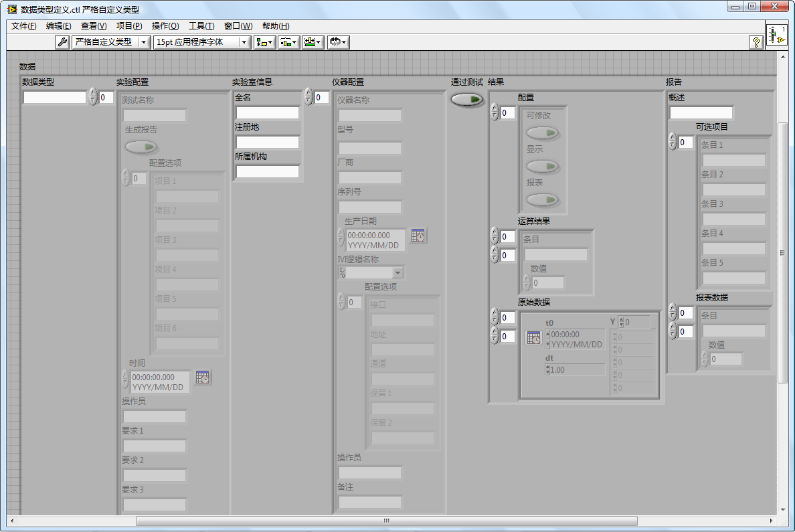The image size is (795, 532).
Task: Toggle the 通过测试 boolean switch
Action: tap(466, 100)
